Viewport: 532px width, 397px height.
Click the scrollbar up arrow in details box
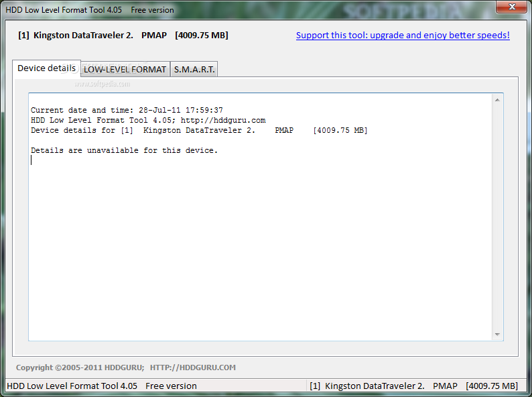[x=497, y=100]
